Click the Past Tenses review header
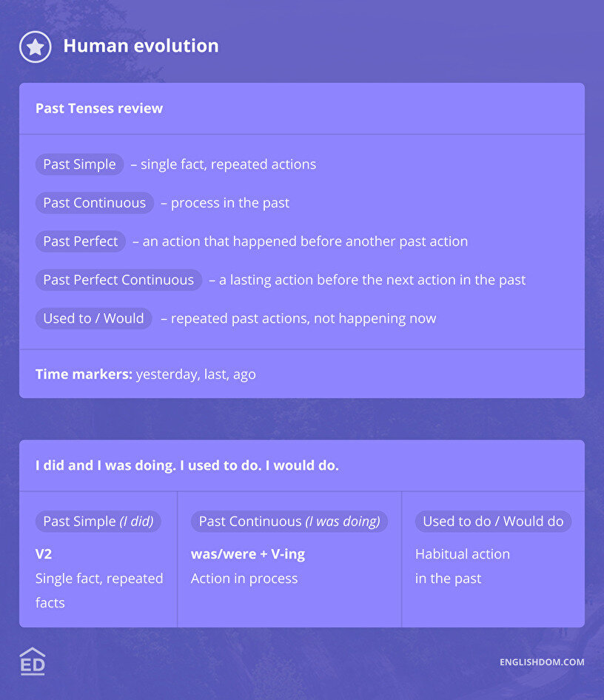 click(99, 108)
